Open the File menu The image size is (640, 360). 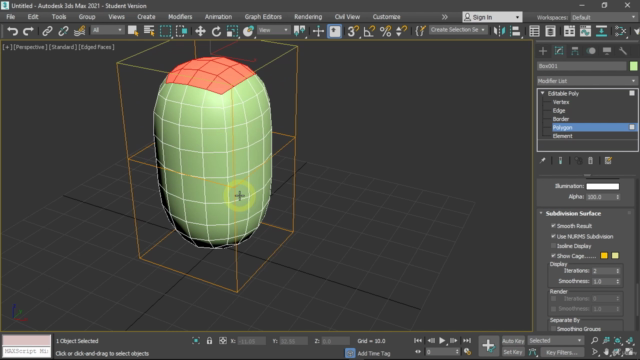tap(11, 17)
